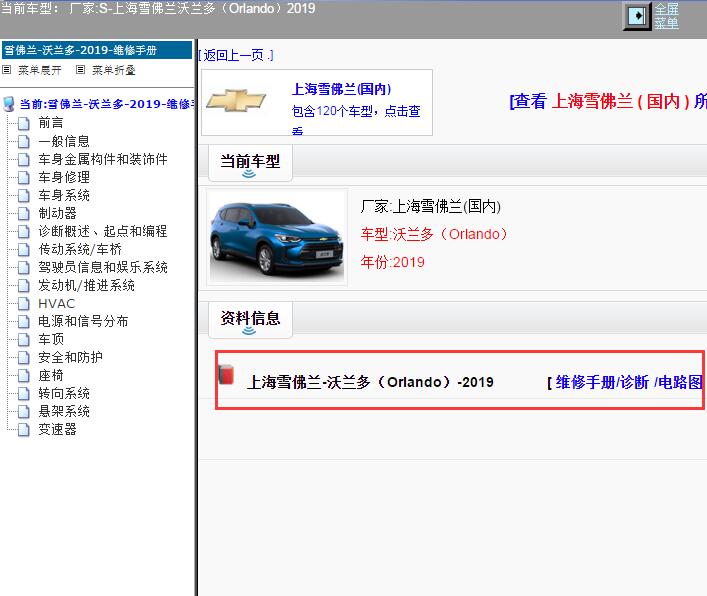Open the HVAC section
707x596 pixels.
tap(56, 303)
